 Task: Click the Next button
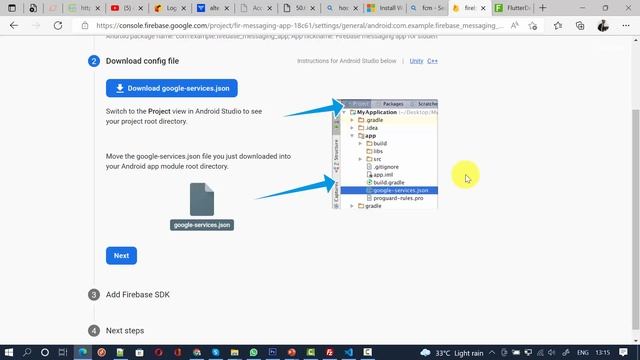coord(121,256)
